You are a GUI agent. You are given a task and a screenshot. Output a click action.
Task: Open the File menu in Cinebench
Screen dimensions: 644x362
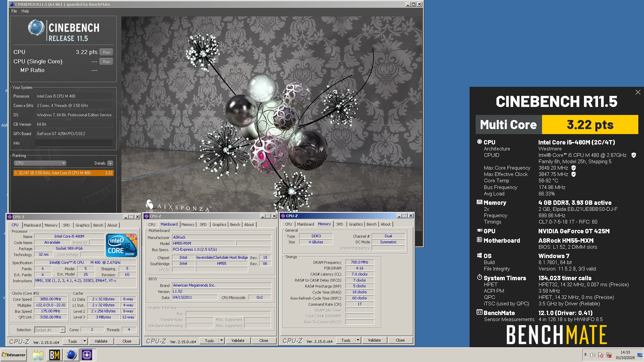click(14, 11)
